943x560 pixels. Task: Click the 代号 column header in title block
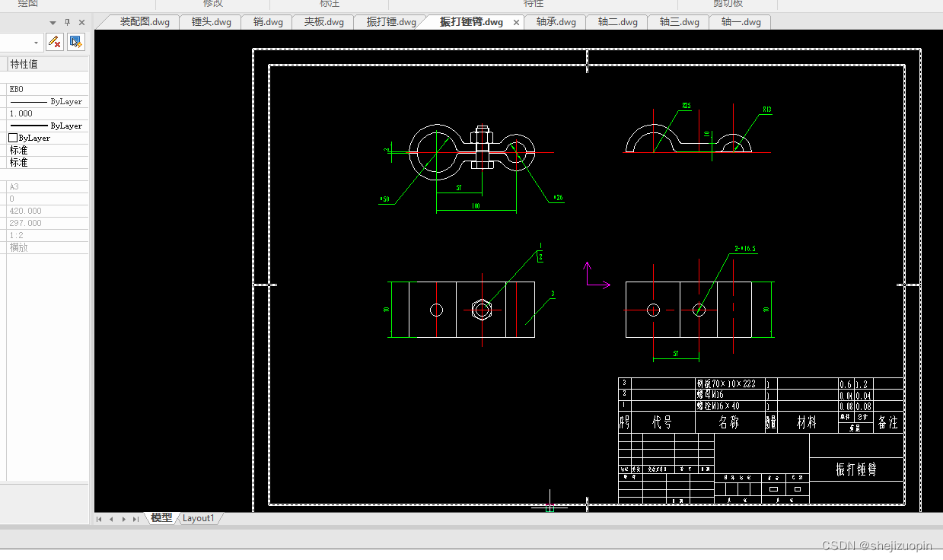coord(662,422)
